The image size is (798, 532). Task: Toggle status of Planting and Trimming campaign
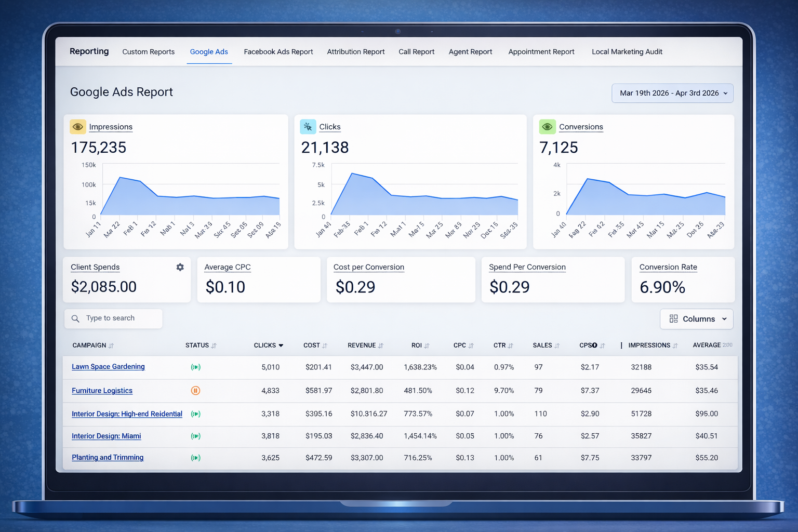[195, 457]
